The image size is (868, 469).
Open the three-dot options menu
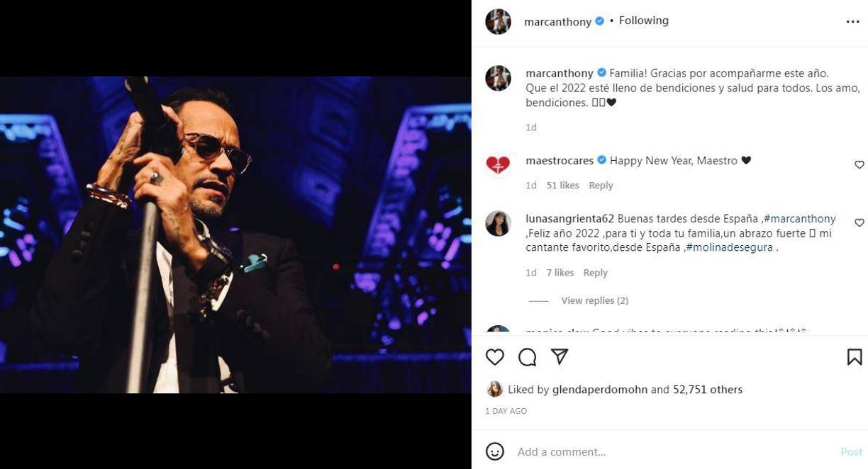[x=853, y=21]
